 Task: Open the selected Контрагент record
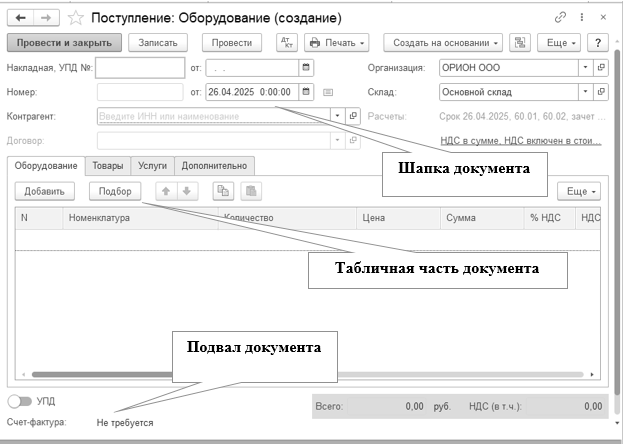(x=353, y=116)
